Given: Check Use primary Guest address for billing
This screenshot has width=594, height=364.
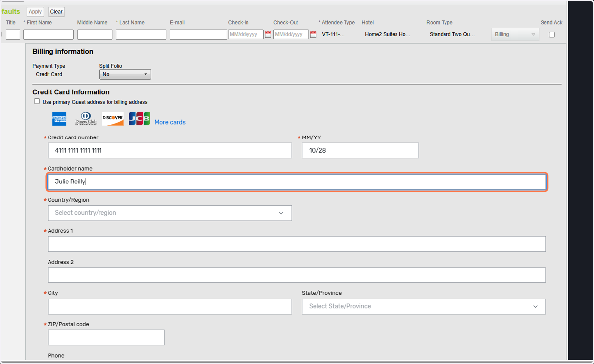Looking at the screenshot, I should (37, 101).
